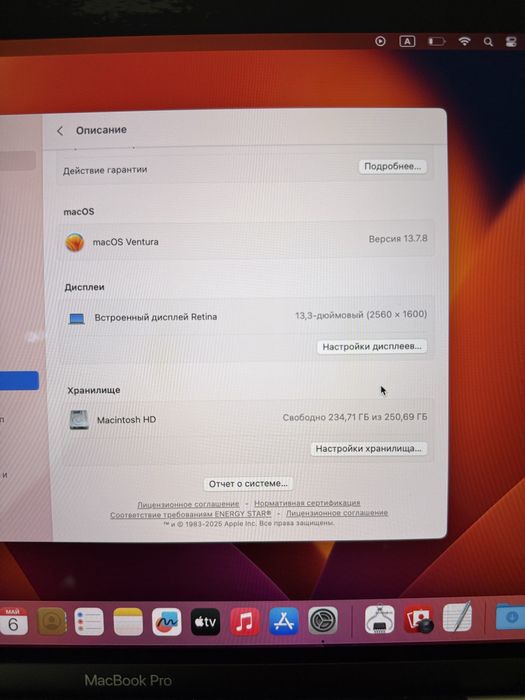Switch input source via the A icon

click(407, 42)
